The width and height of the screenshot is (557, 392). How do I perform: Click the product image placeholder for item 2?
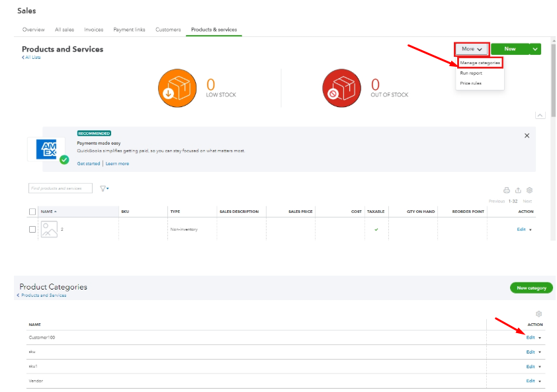point(49,229)
